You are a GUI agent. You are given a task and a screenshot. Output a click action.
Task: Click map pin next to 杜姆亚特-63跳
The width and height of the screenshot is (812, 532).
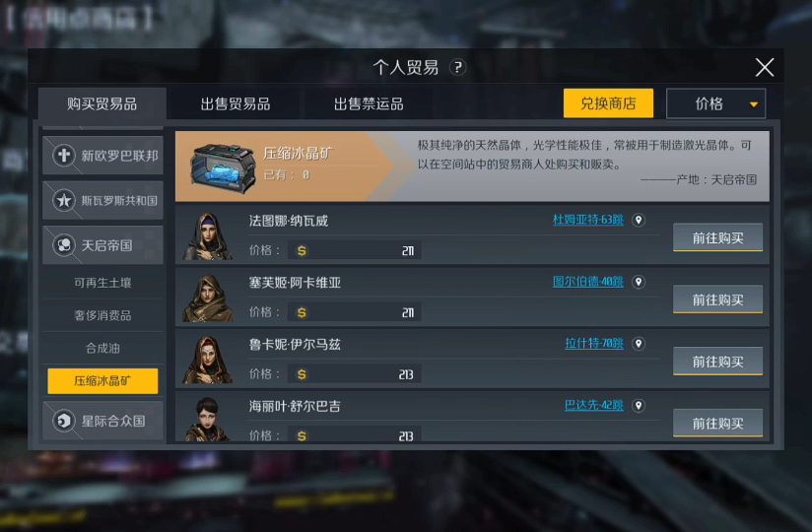pos(639,220)
